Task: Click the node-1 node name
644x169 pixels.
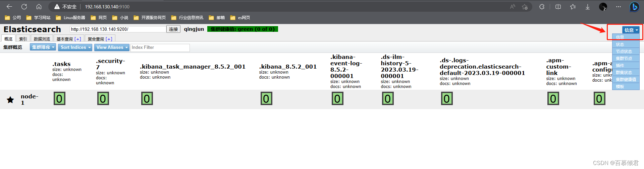Action: click(x=30, y=99)
